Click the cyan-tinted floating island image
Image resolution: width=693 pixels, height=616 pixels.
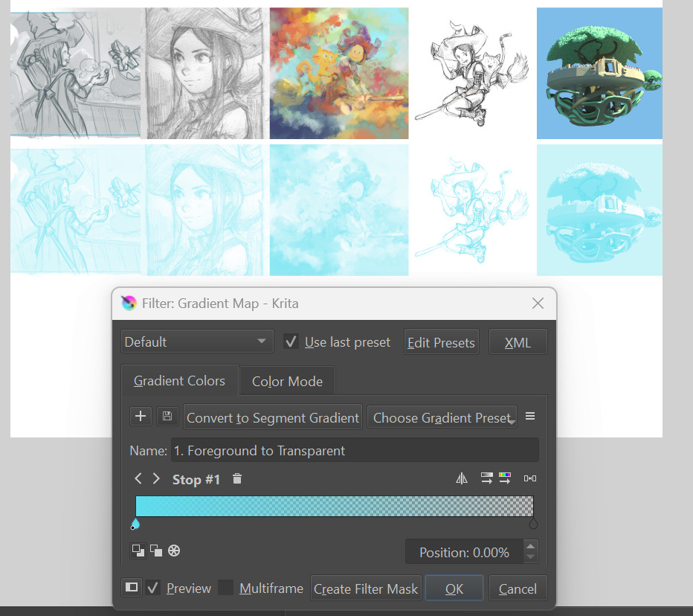(x=599, y=210)
